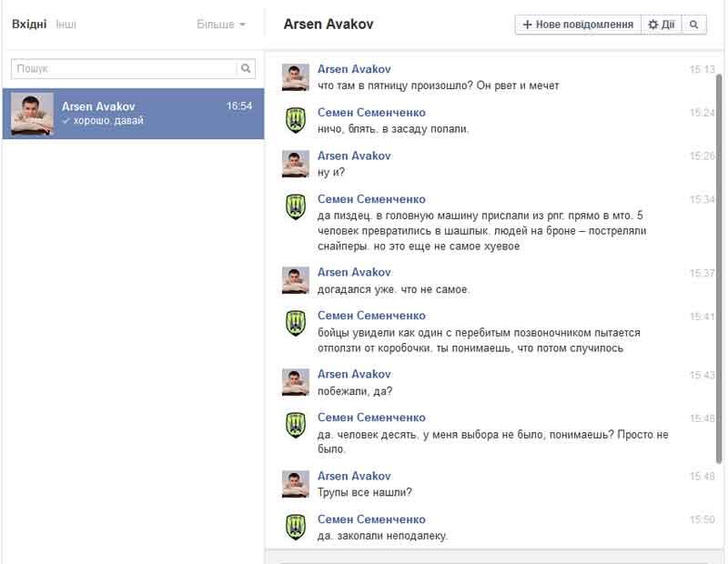This screenshot has height=564, width=728.
Task: Click Семен Семенченко shield avatar at 15:24
Action: coord(295,120)
